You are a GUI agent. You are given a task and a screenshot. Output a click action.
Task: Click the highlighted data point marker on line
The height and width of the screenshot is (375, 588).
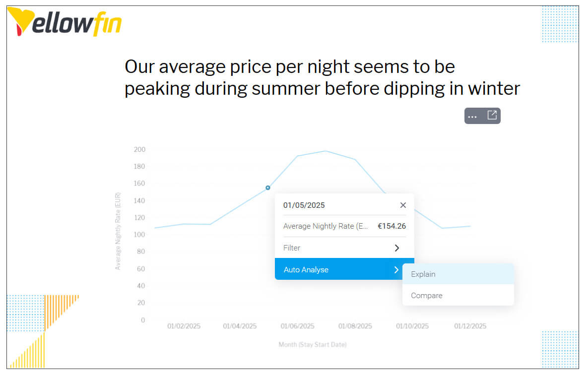pyautogui.click(x=268, y=187)
